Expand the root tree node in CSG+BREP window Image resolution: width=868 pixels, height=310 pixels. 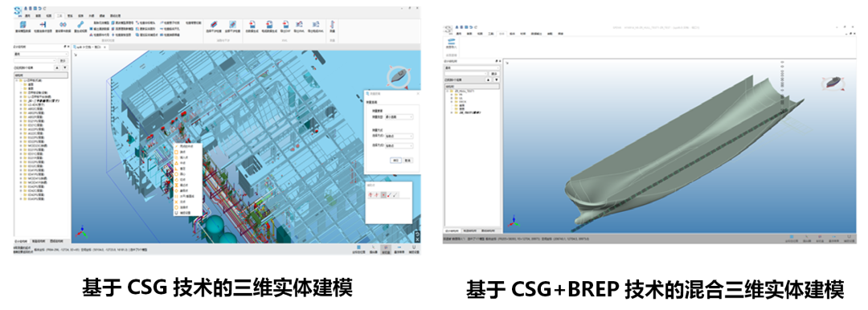pyautogui.click(x=448, y=92)
